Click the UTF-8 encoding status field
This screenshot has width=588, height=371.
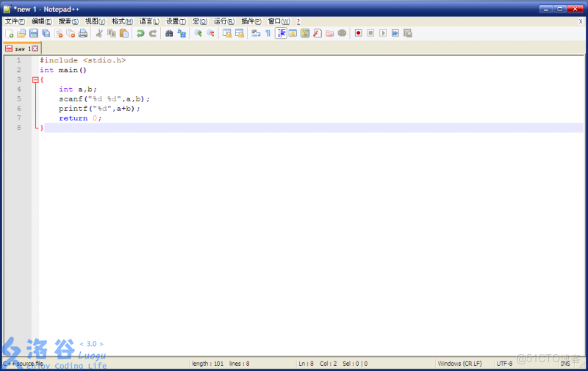coord(504,364)
